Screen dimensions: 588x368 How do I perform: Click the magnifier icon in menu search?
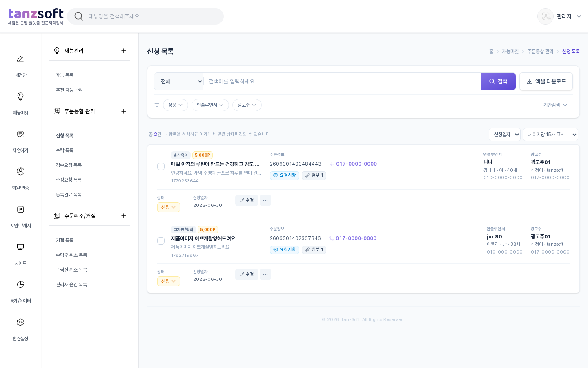(79, 16)
